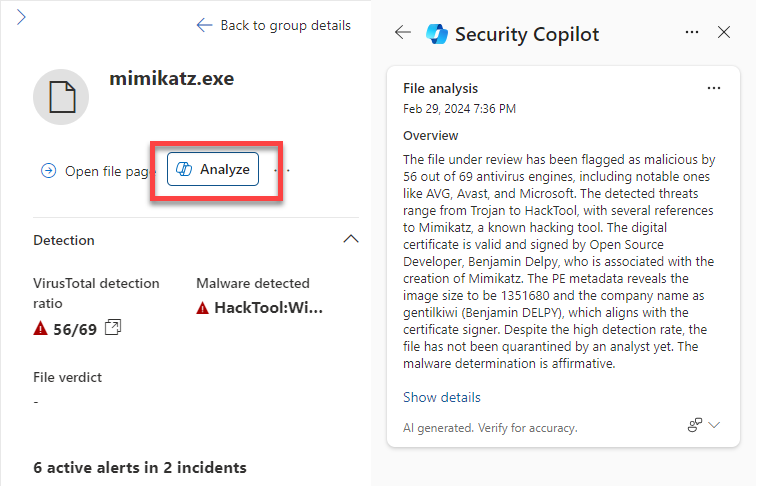Click the back arrow in Security Copilot
Viewport: 759px width, 486px height.
403,32
